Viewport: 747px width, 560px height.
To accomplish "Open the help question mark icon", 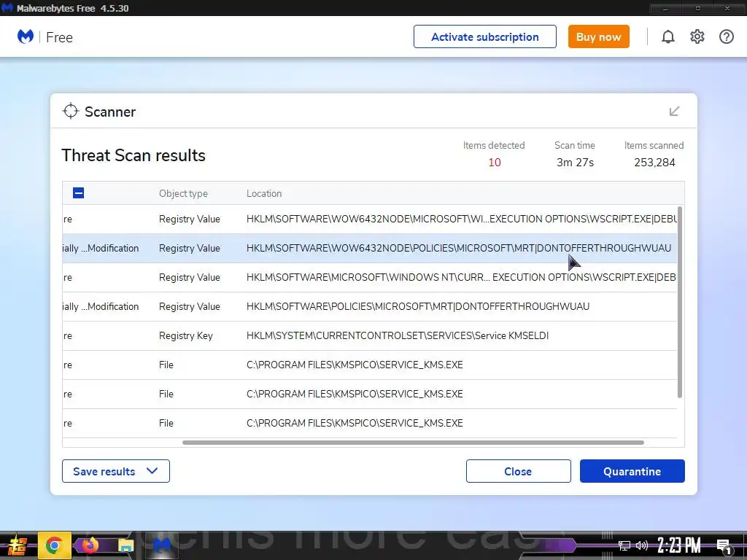I will coord(726,36).
